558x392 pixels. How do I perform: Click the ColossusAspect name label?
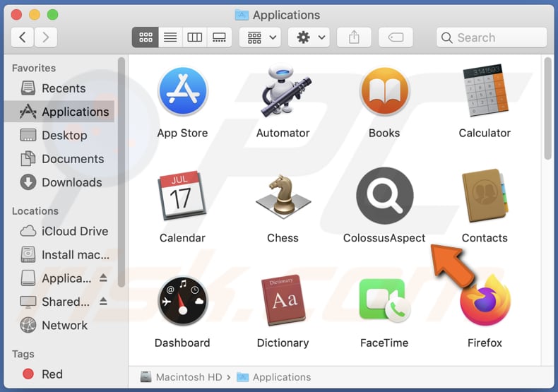point(384,238)
